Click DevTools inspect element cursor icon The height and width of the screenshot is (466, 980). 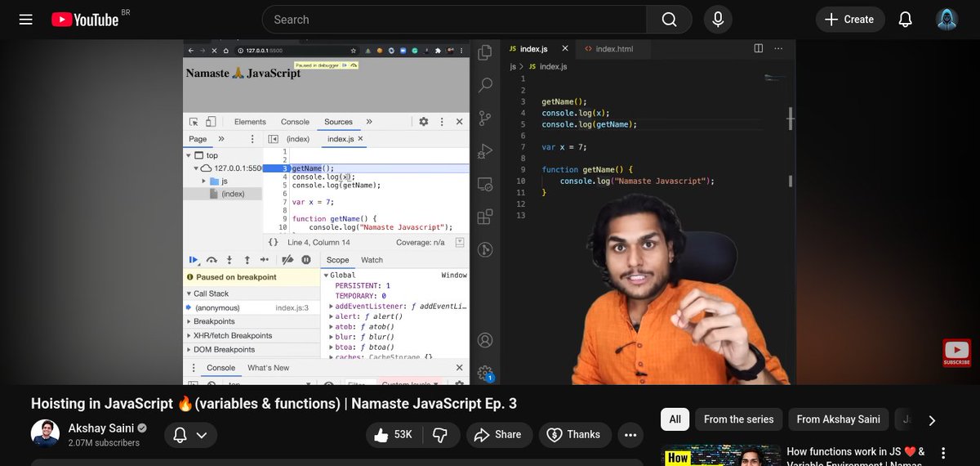(x=194, y=122)
